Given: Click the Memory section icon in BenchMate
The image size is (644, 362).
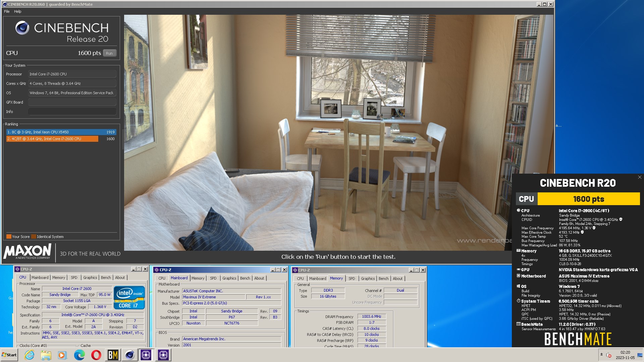Looking at the screenshot, I should [x=518, y=251].
